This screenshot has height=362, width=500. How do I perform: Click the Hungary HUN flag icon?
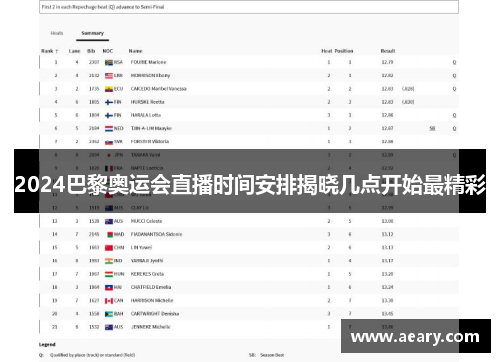[x=109, y=274]
